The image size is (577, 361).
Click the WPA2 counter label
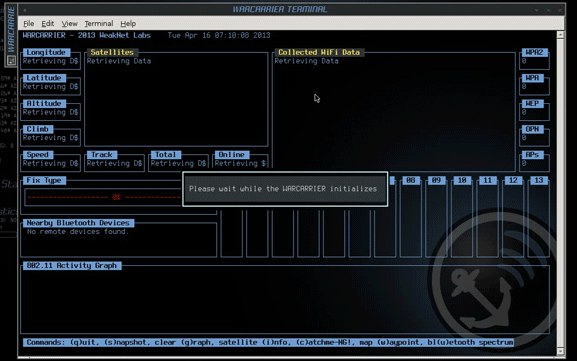click(534, 52)
